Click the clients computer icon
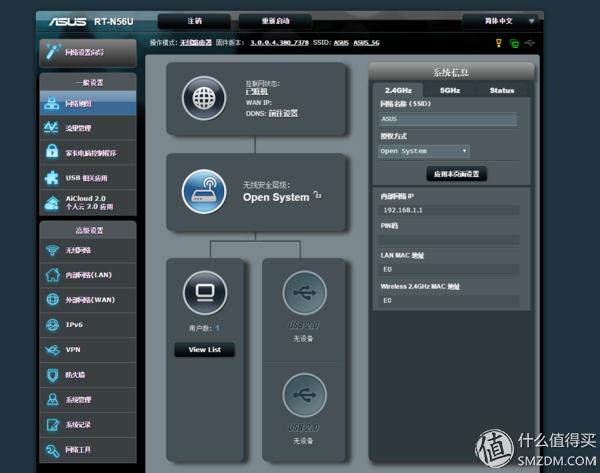Image resolution: width=600 pixels, height=473 pixels. tap(205, 293)
